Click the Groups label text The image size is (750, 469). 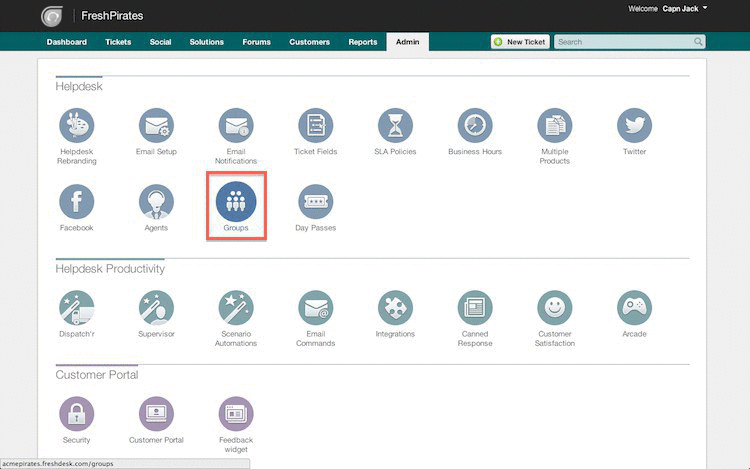(x=236, y=228)
